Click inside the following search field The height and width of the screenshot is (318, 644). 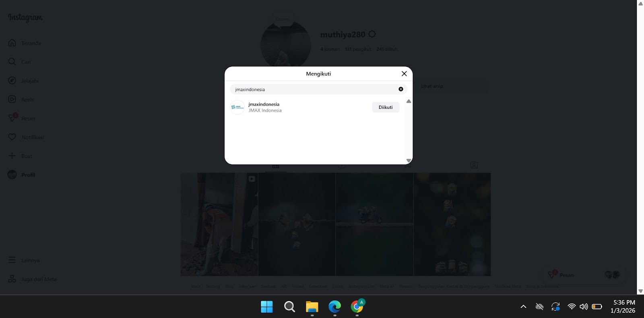tap(314, 89)
